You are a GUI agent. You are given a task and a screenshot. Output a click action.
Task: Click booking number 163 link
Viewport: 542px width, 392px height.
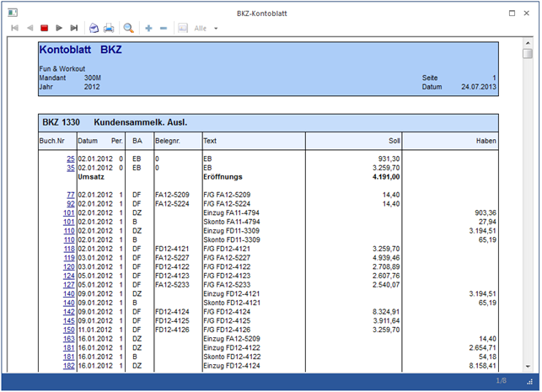click(67, 339)
